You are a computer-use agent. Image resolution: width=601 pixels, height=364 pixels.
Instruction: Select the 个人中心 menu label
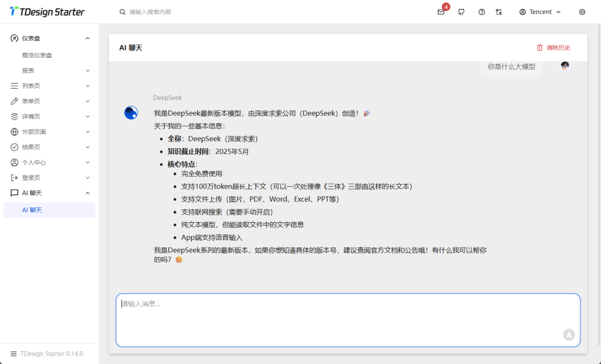point(34,162)
